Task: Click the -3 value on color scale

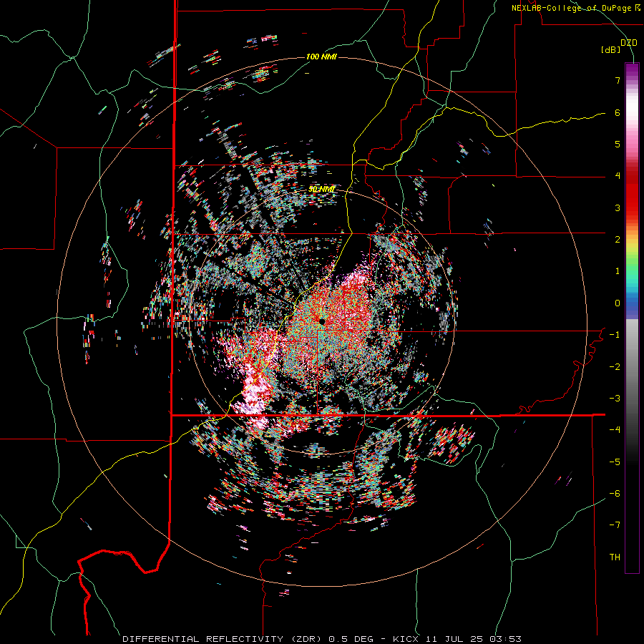Action: pyautogui.click(x=615, y=399)
